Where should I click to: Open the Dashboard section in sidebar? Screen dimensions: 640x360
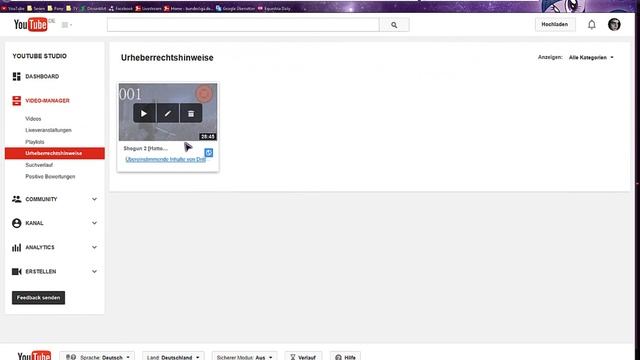[42, 76]
